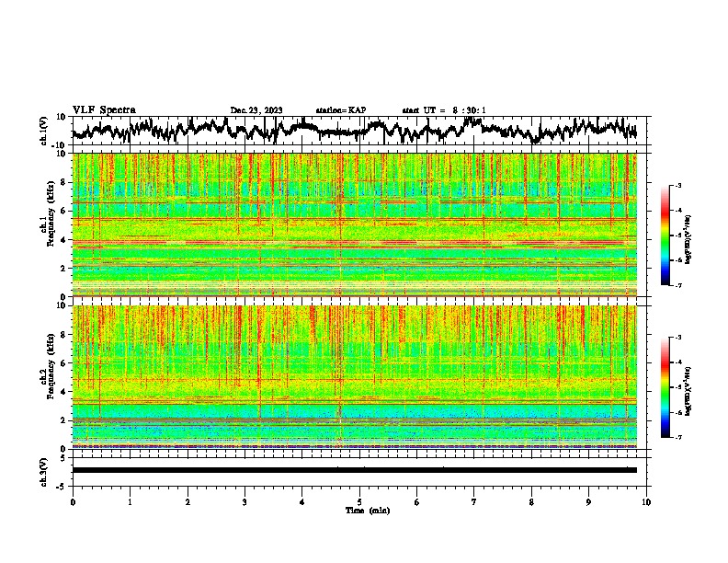Click time axis tick label '6'
Screen dimensions: 728x563
pyautogui.click(x=417, y=502)
